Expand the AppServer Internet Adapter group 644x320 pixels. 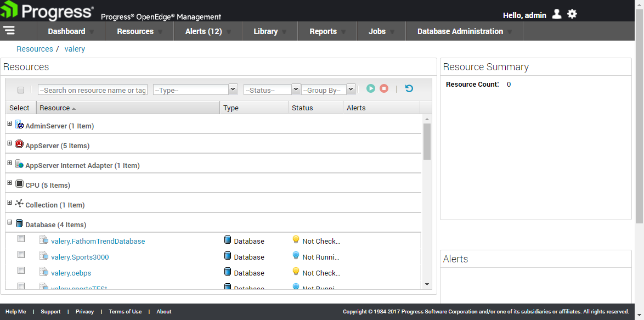pyautogui.click(x=10, y=162)
